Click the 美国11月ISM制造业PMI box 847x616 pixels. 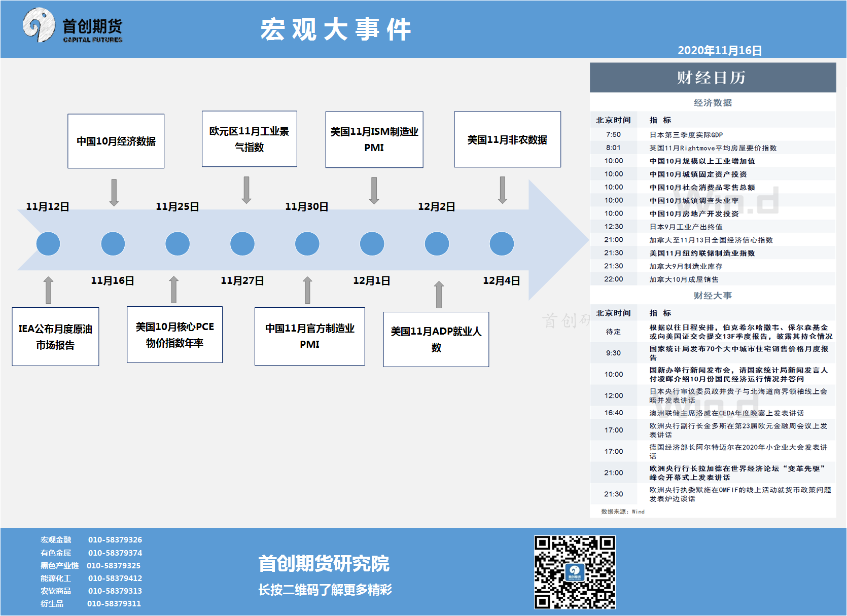(x=374, y=139)
